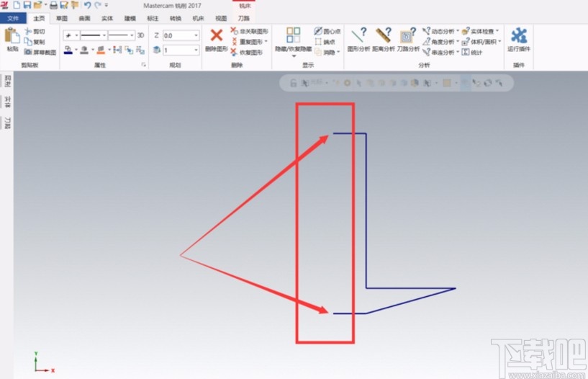
Task: Click the surface color swatch (orange)
Action: click(101, 50)
